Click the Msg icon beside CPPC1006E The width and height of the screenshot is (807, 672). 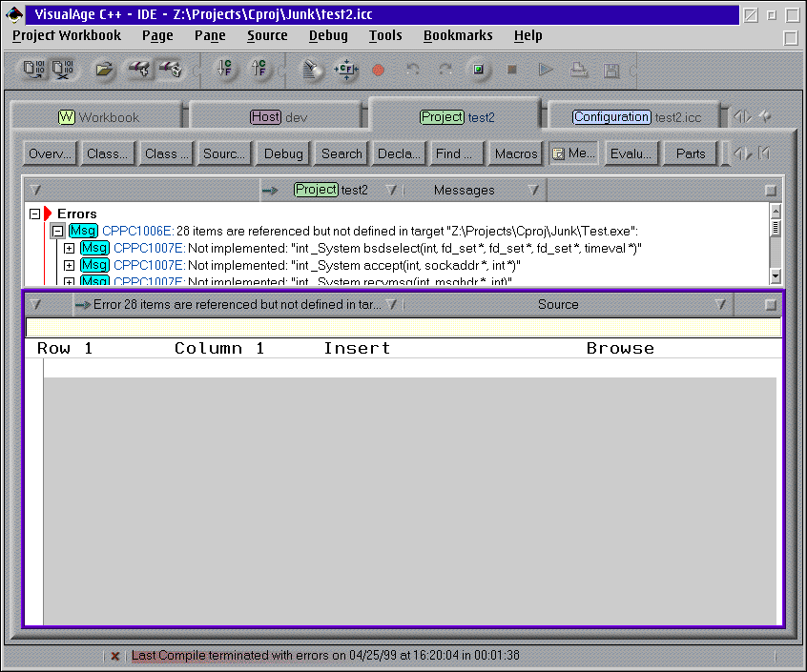[x=83, y=231]
